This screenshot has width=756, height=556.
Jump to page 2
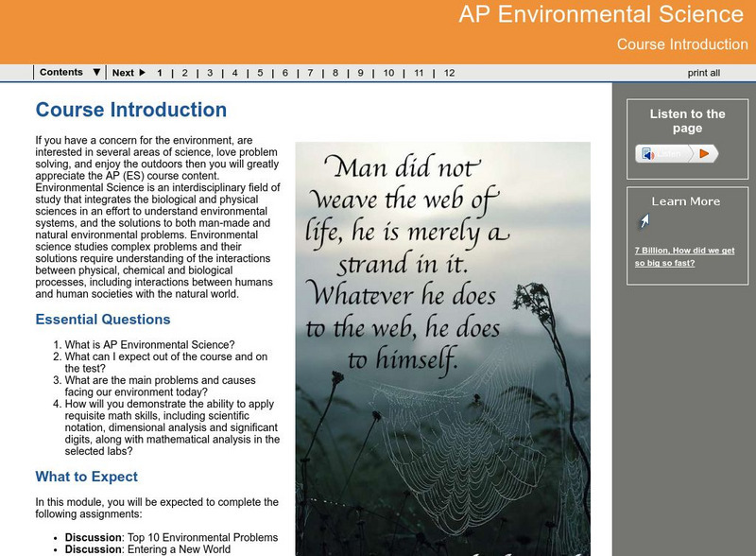click(x=184, y=74)
